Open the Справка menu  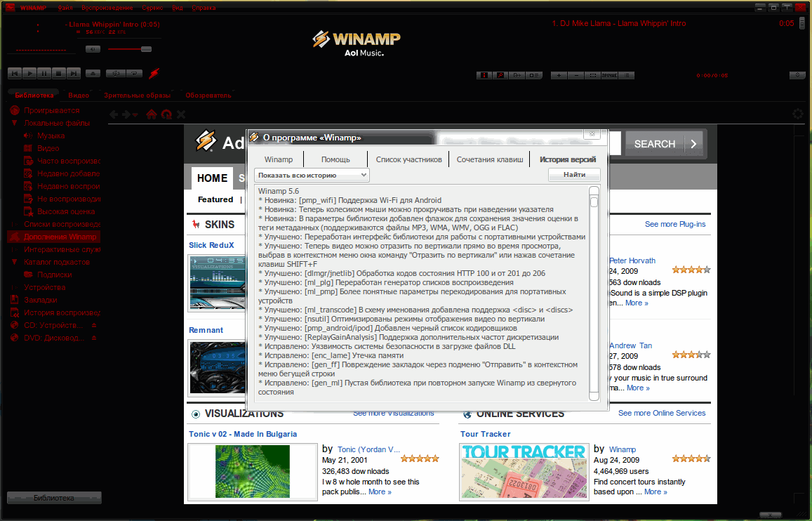(x=204, y=8)
